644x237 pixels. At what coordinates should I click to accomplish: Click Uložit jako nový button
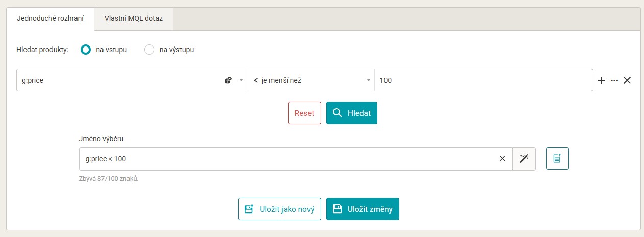click(279, 209)
